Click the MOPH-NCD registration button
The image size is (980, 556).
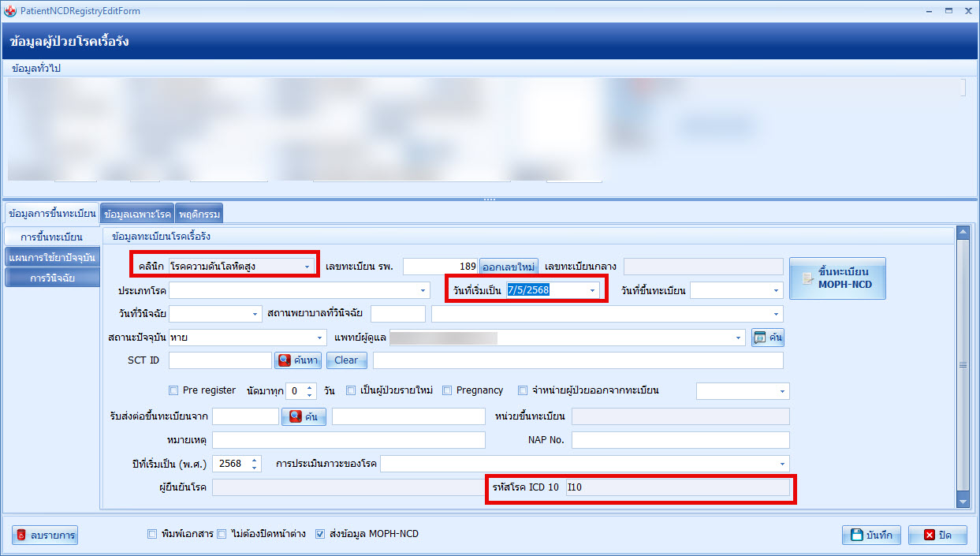click(837, 278)
